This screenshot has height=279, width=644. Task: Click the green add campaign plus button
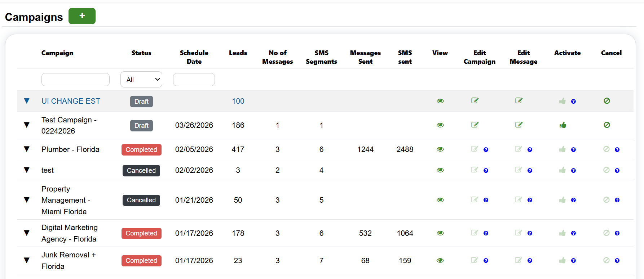[x=82, y=16]
